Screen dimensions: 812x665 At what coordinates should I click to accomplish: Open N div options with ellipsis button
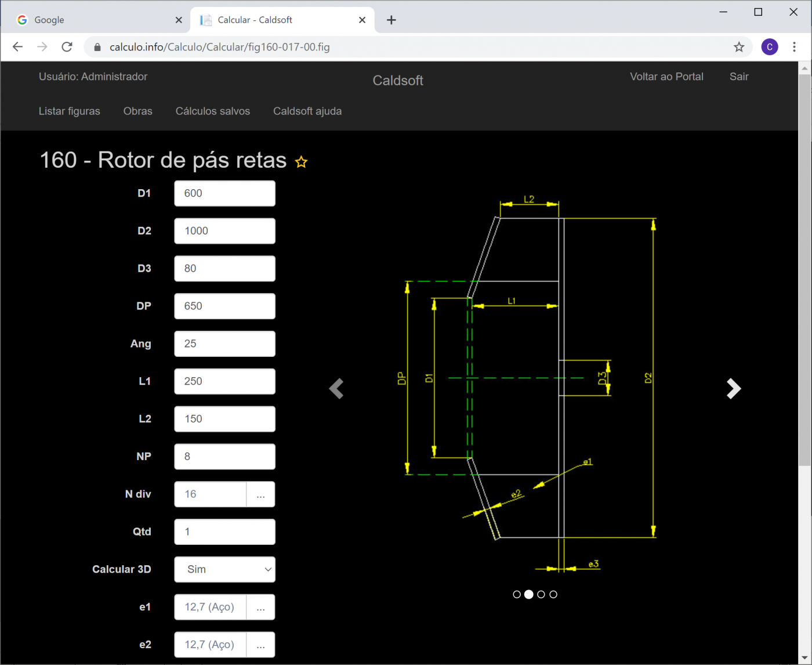tap(260, 494)
